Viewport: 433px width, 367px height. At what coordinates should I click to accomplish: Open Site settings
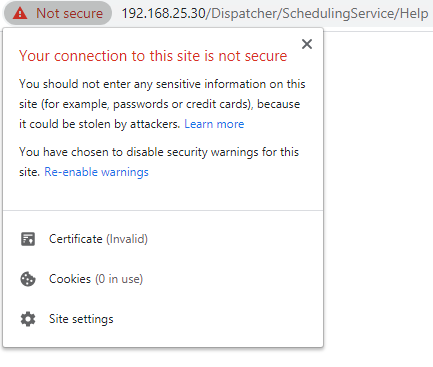(x=81, y=319)
